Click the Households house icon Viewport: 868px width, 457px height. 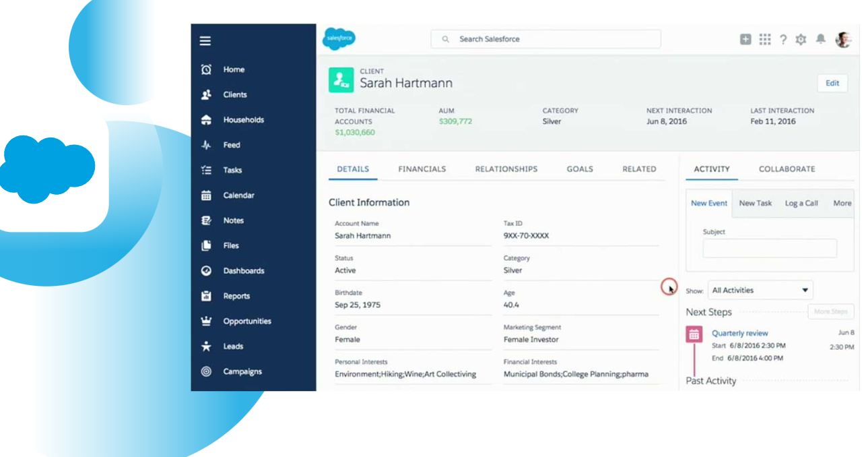tap(206, 120)
